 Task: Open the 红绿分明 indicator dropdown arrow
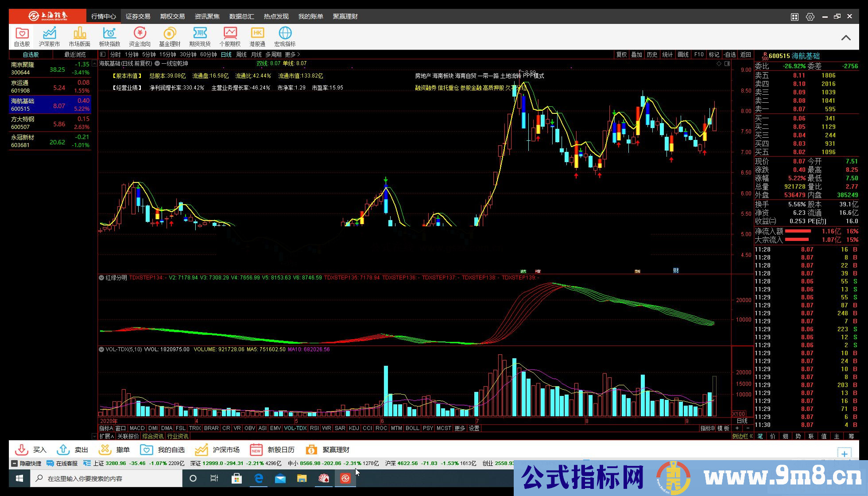click(x=101, y=278)
